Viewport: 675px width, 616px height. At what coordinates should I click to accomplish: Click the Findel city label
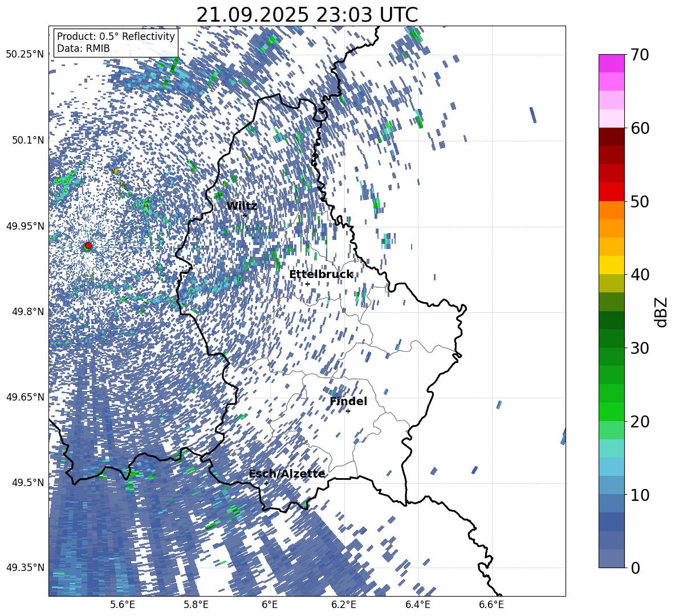coord(348,401)
